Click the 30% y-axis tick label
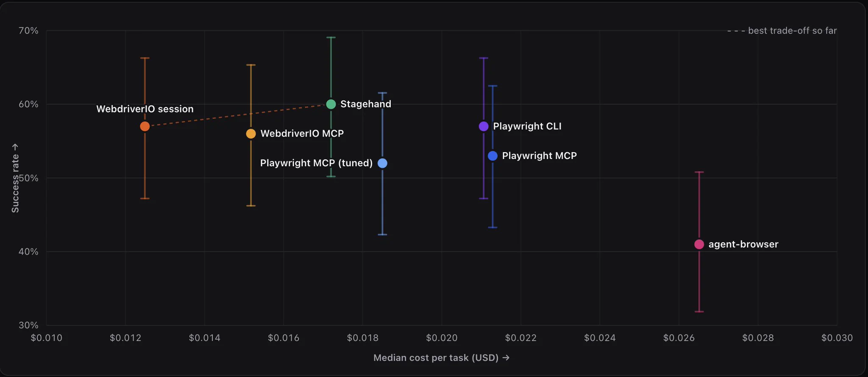868x377 pixels. click(28, 325)
